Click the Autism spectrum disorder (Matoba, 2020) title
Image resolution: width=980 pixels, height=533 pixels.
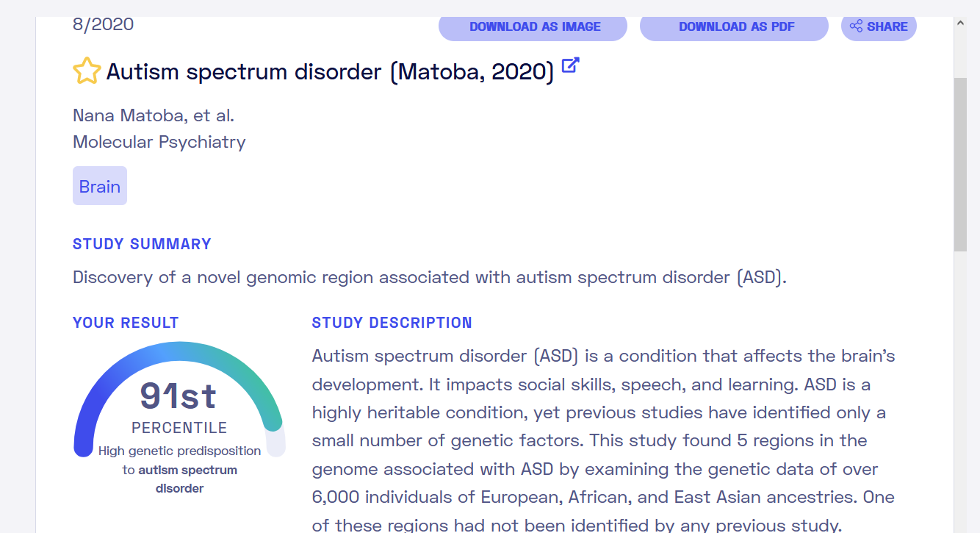point(330,72)
